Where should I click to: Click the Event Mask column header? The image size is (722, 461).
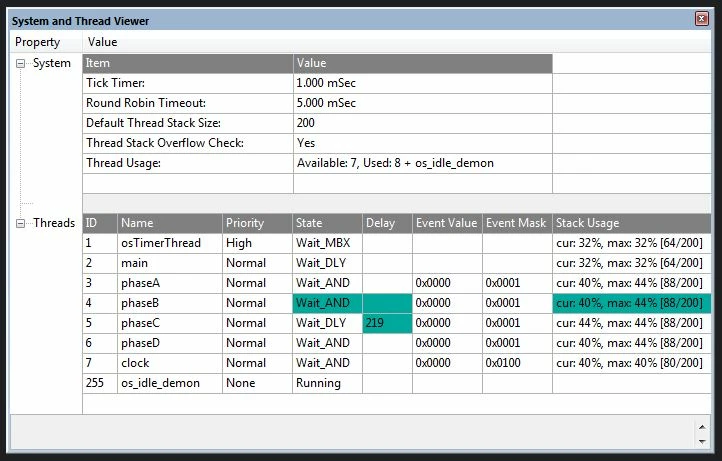point(517,223)
